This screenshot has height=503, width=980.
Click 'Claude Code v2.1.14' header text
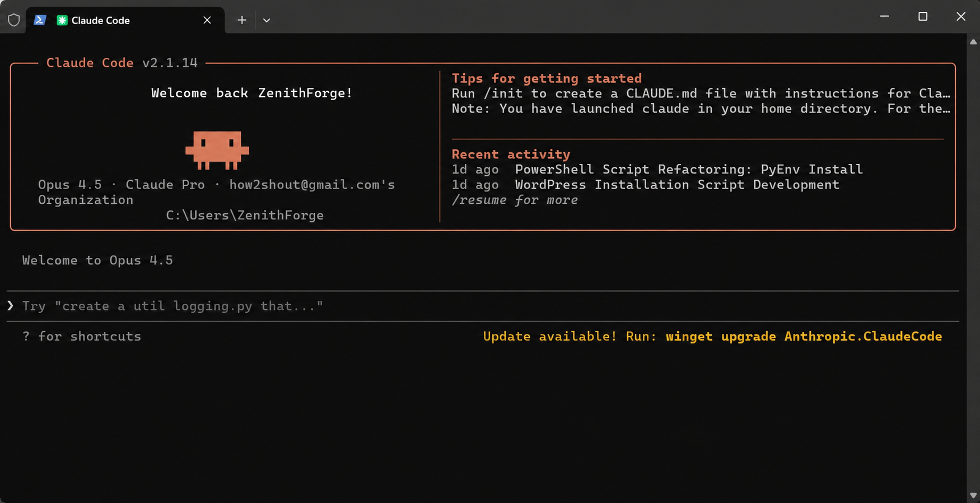tap(122, 63)
